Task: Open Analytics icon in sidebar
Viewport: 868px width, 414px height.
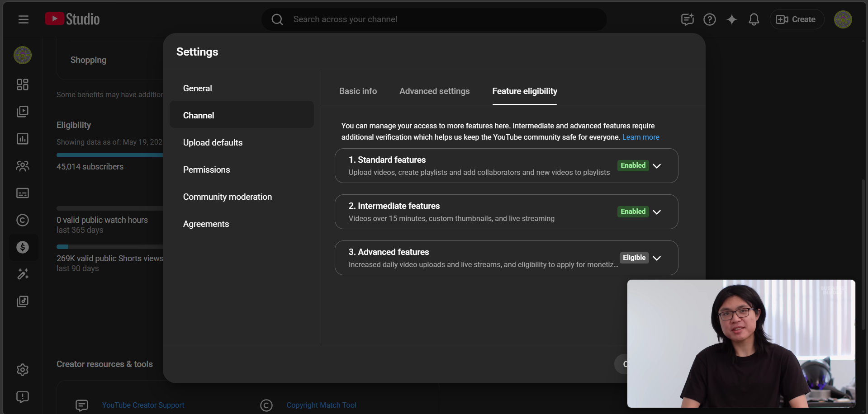Action: [23, 139]
